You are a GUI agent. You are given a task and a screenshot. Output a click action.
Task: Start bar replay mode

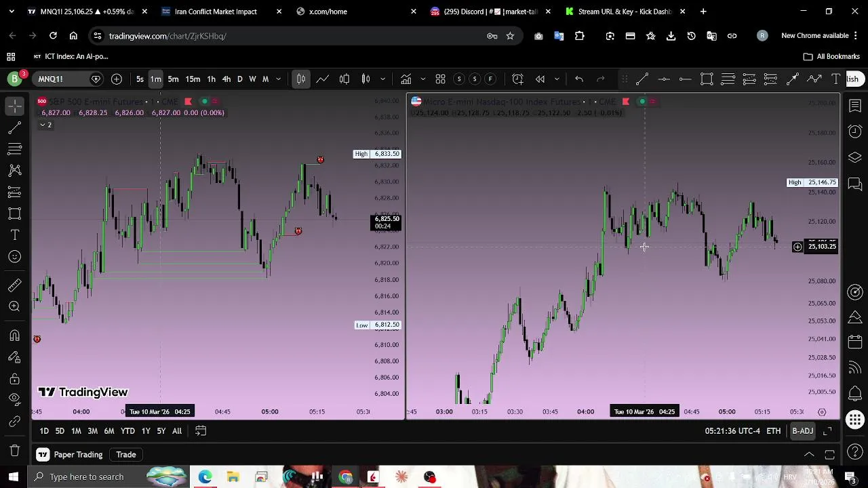coord(540,79)
